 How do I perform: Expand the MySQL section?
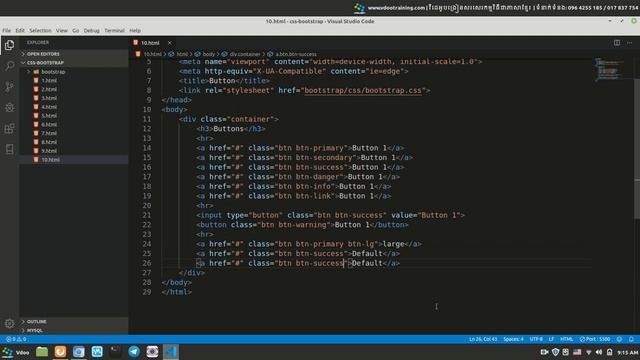click(73, 330)
